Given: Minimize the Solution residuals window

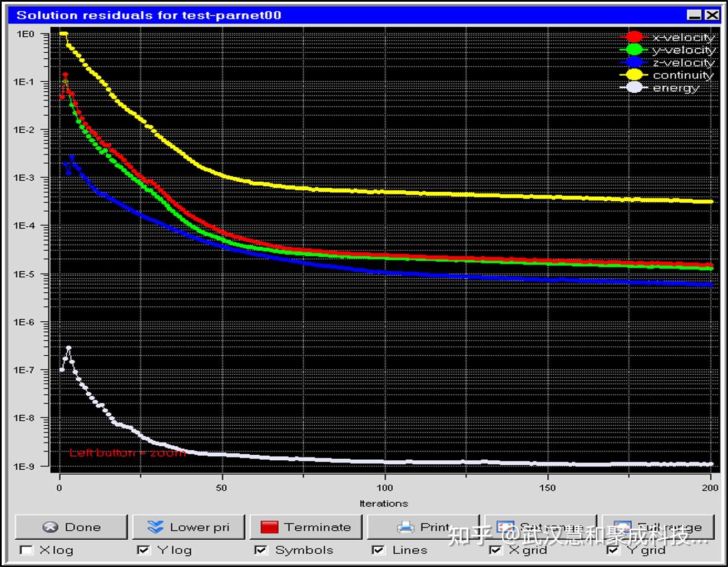Looking at the screenshot, I should pos(694,15).
